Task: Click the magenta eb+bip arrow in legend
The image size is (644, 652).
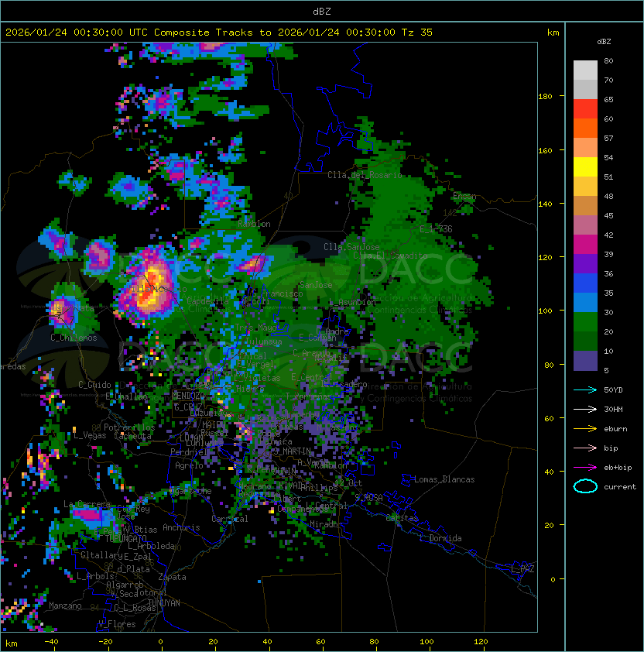Action: tap(585, 468)
